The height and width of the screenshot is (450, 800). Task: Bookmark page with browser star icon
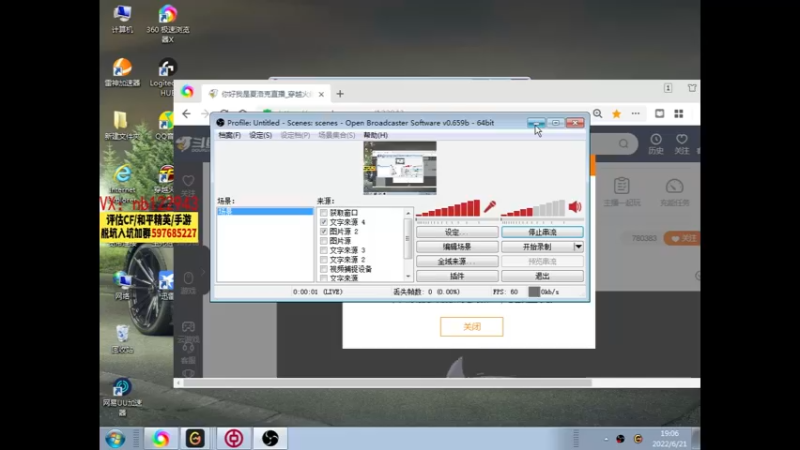coord(616,114)
